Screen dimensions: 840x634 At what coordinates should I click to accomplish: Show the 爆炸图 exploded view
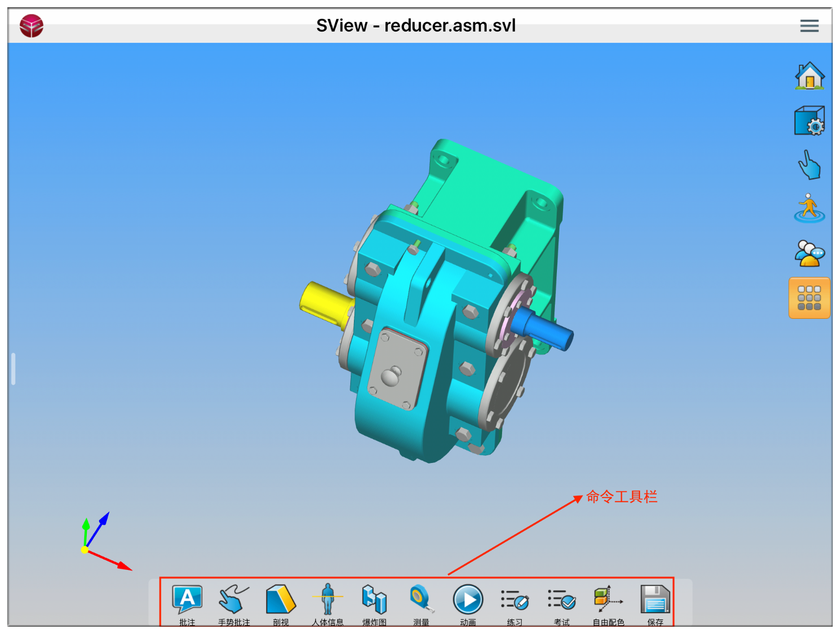point(375,605)
